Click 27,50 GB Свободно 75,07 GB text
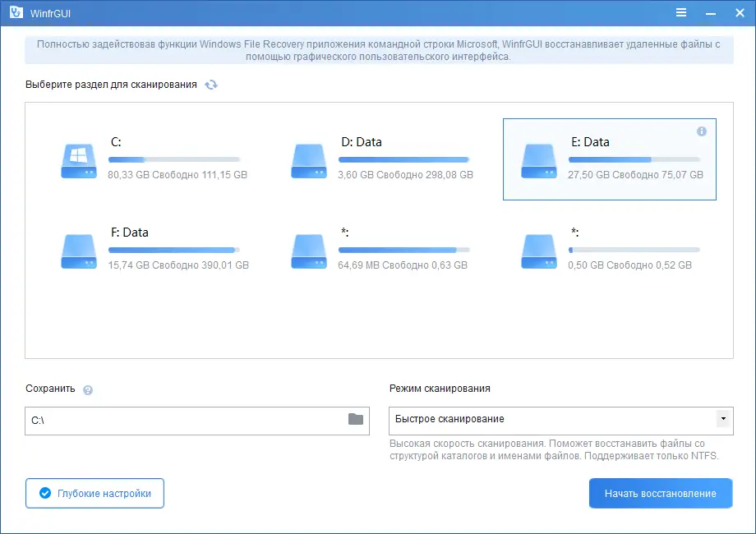The image size is (756, 534). tap(635, 175)
